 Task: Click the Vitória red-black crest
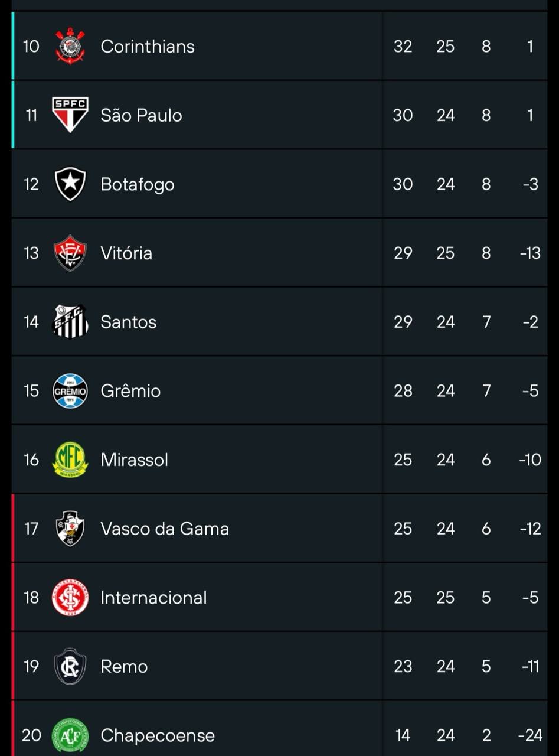tap(70, 253)
